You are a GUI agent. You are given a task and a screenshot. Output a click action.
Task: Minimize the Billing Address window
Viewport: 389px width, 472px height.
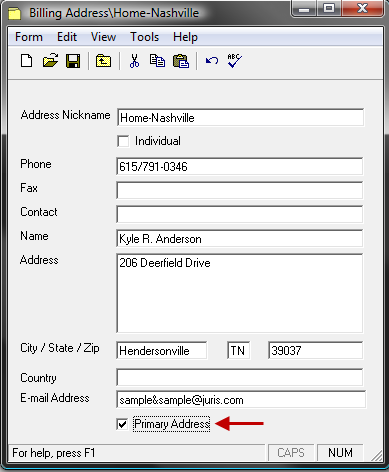304,8
